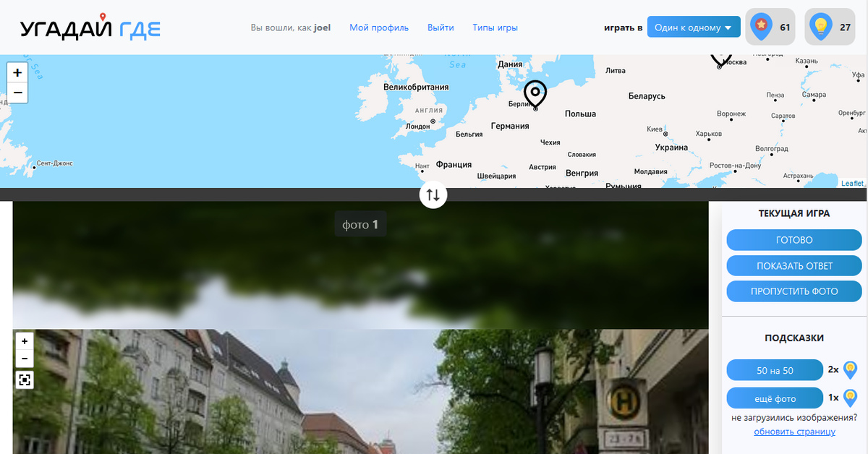Click Польша label on the map

coord(580,113)
